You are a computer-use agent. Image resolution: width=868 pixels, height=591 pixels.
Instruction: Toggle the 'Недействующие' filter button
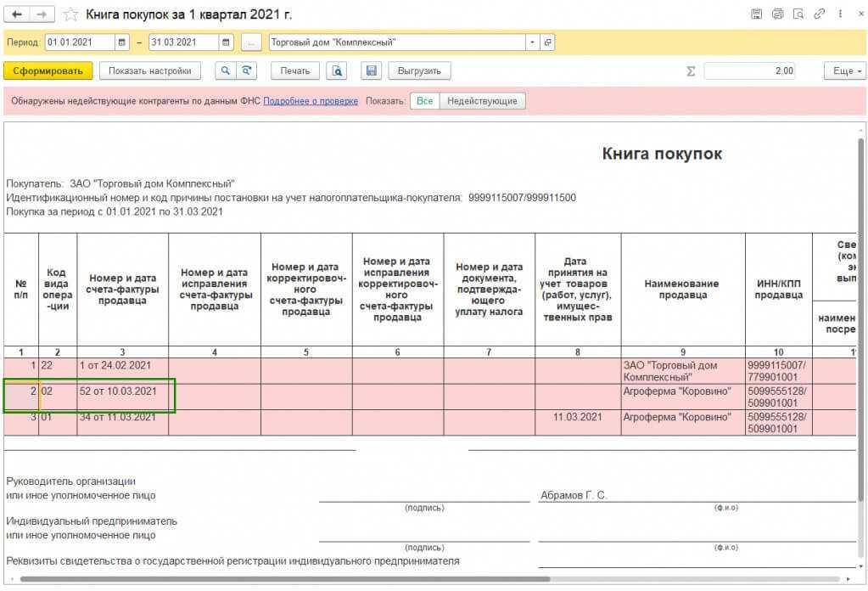click(482, 101)
